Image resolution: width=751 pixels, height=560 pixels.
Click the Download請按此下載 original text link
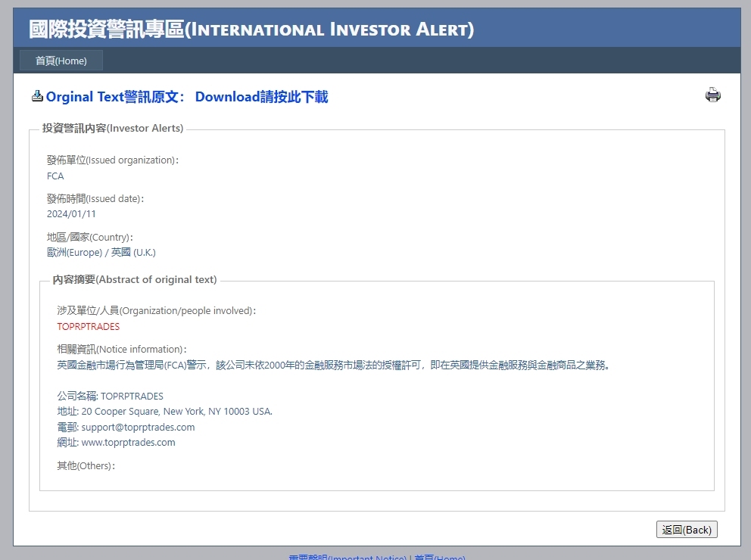coord(261,97)
